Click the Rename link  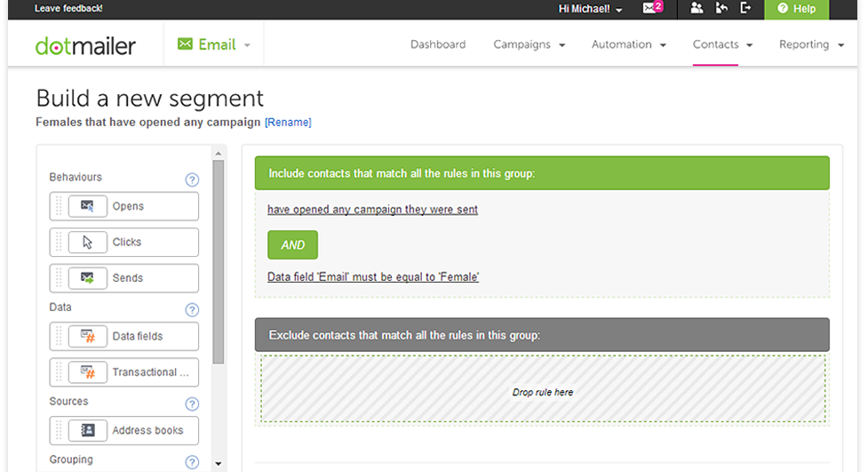(288, 122)
